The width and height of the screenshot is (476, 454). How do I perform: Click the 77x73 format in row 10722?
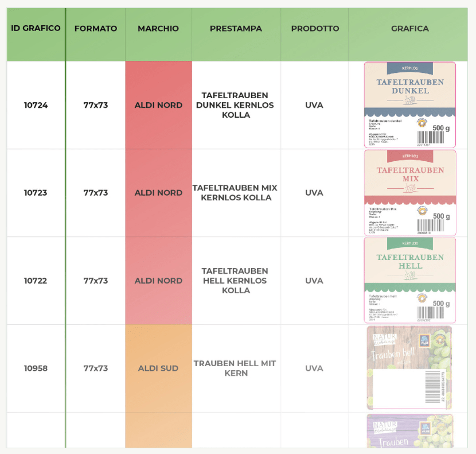pos(96,281)
